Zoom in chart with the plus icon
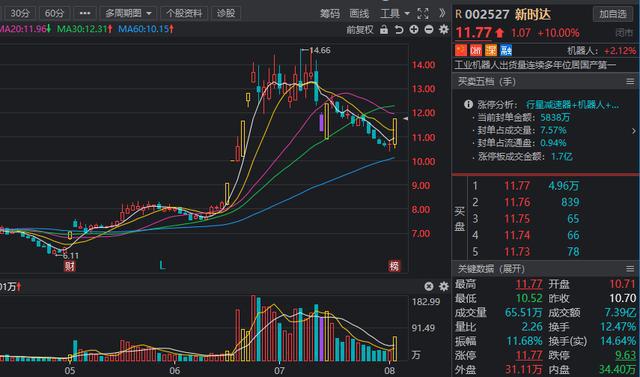640x377 pixels. (414, 29)
